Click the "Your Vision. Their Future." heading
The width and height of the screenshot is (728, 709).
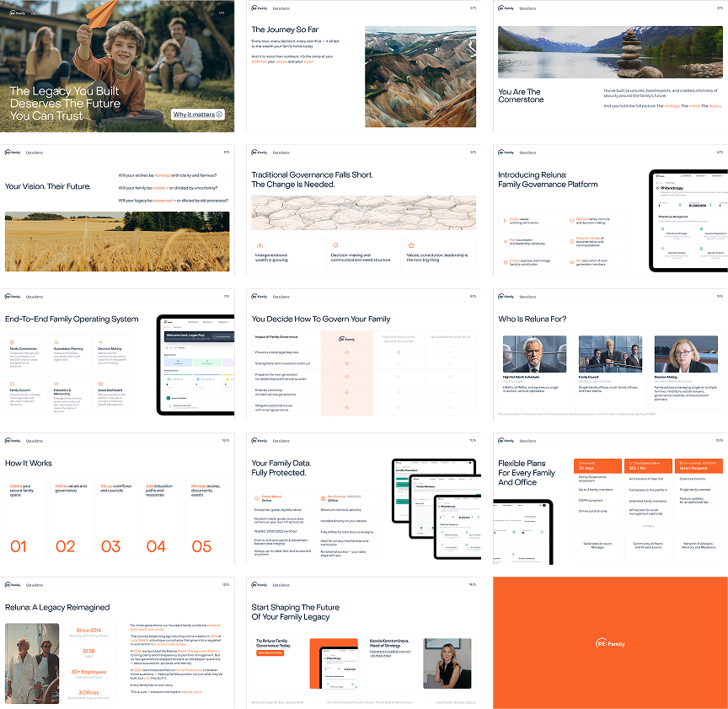click(48, 186)
